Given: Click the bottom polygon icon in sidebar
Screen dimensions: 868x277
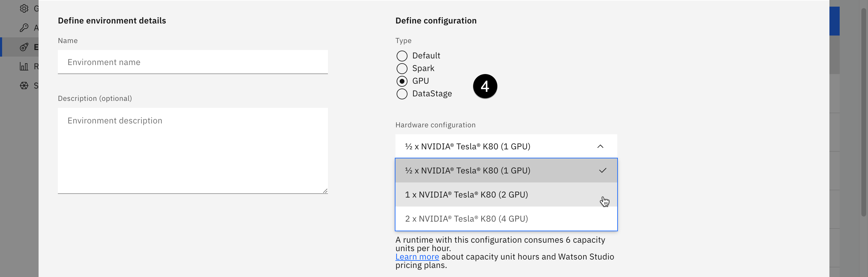Looking at the screenshot, I should (x=24, y=86).
